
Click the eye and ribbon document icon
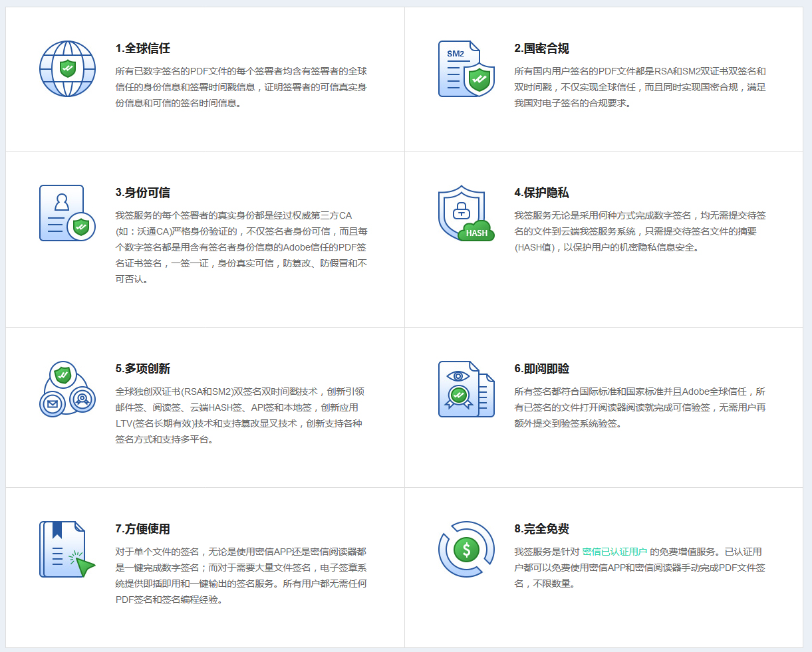pyautogui.click(x=466, y=389)
